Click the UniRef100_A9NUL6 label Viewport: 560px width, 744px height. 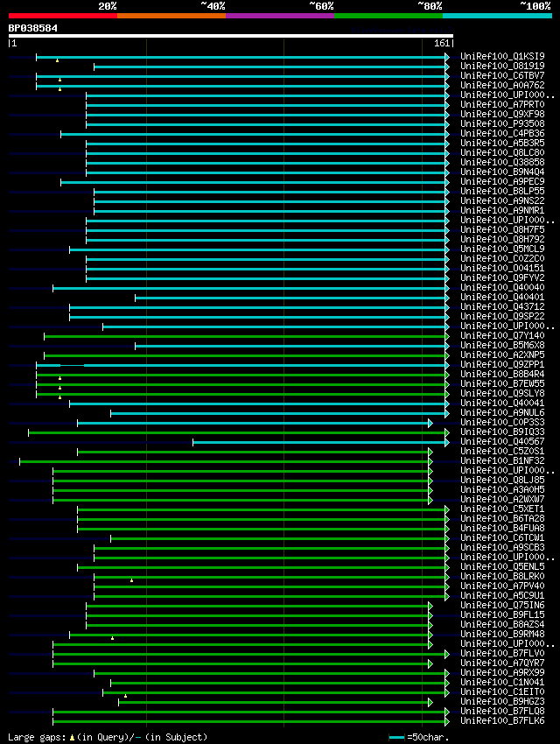502,413
